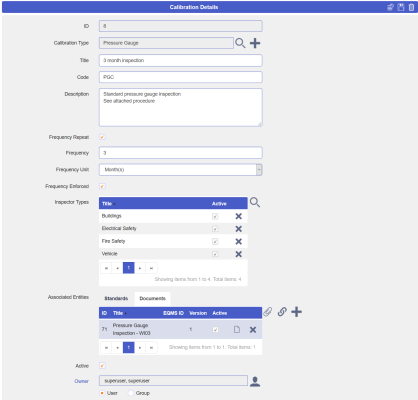Go to previous page of Inspector Types
Screen dimensions: 418x400
click(117, 268)
